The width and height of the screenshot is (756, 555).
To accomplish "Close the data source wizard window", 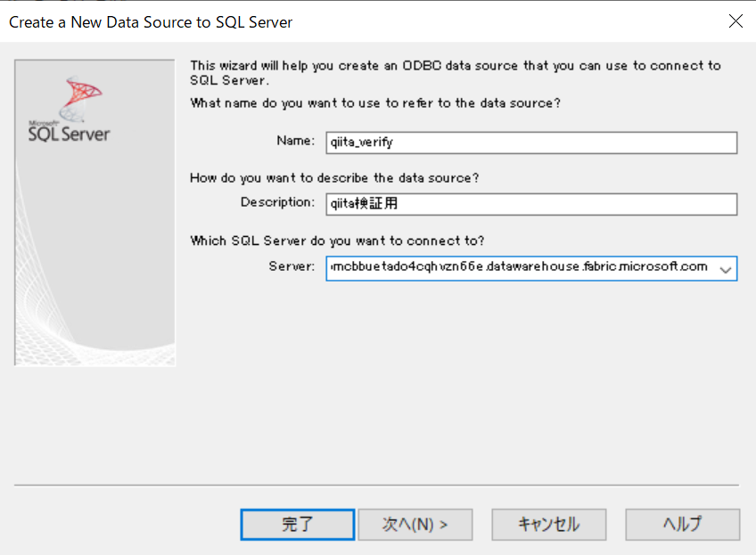I will tap(735, 21).
